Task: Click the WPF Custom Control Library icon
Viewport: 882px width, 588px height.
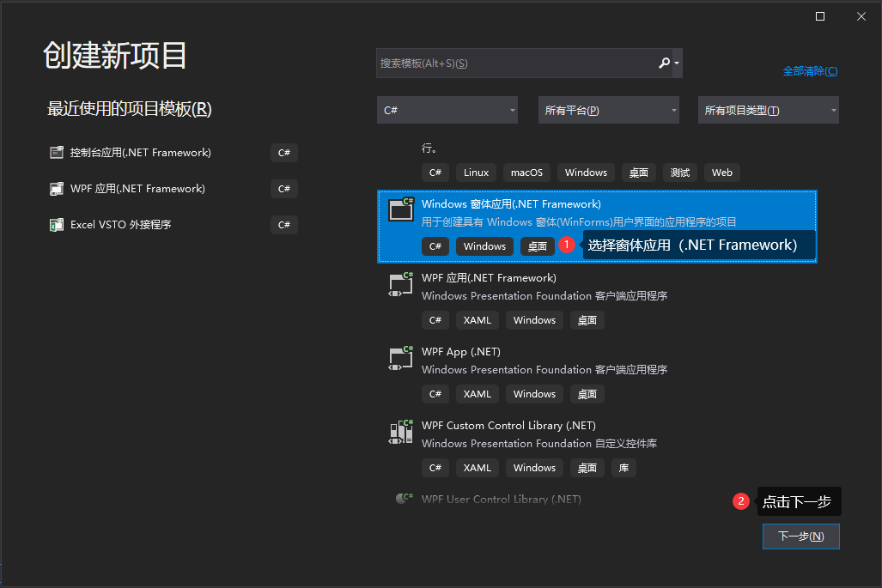Action: [x=401, y=431]
